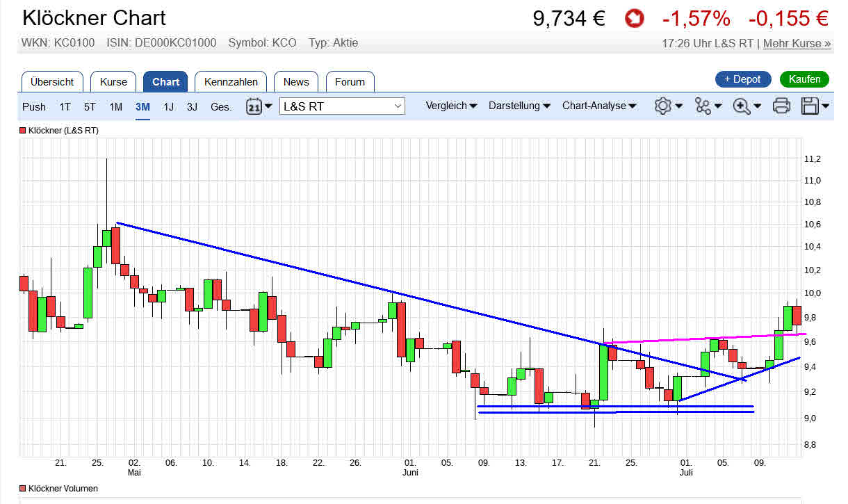Click the Juni date axis label
The width and height of the screenshot is (848, 504).
(x=410, y=472)
